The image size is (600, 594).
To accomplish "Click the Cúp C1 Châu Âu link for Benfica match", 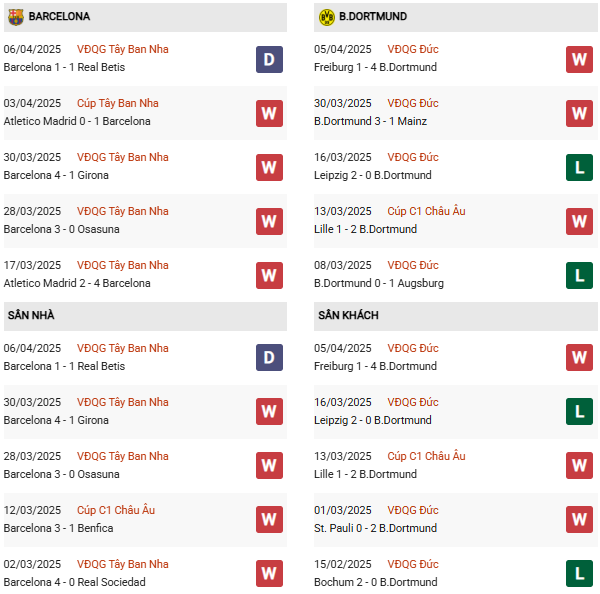I will click(116, 510).
